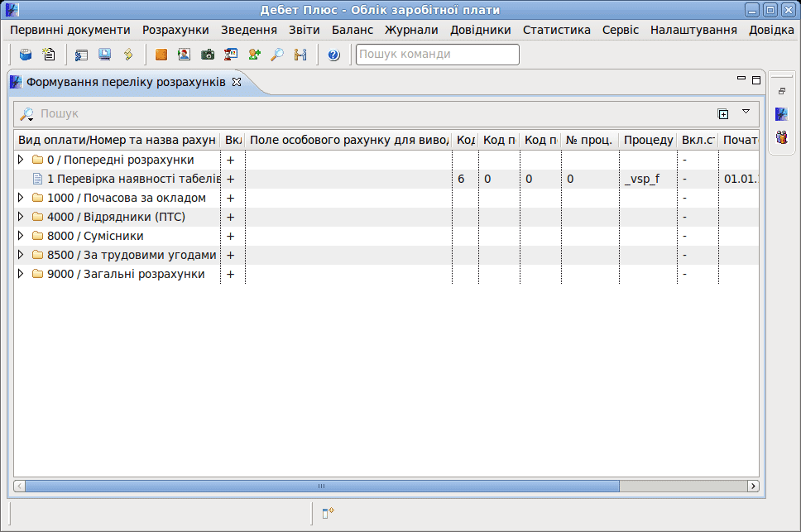Click the Поле особового рахунку column header

pyautogui.click(x=348, y=140)
